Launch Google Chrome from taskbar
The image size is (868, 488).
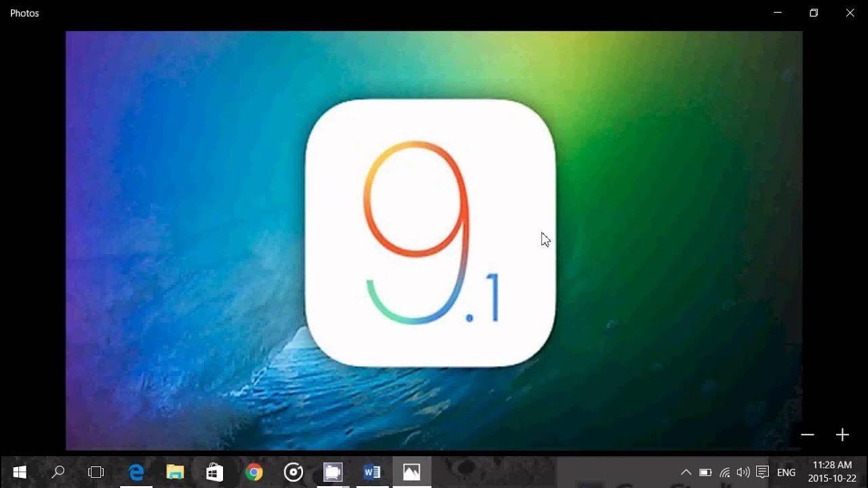click(254, 472)
